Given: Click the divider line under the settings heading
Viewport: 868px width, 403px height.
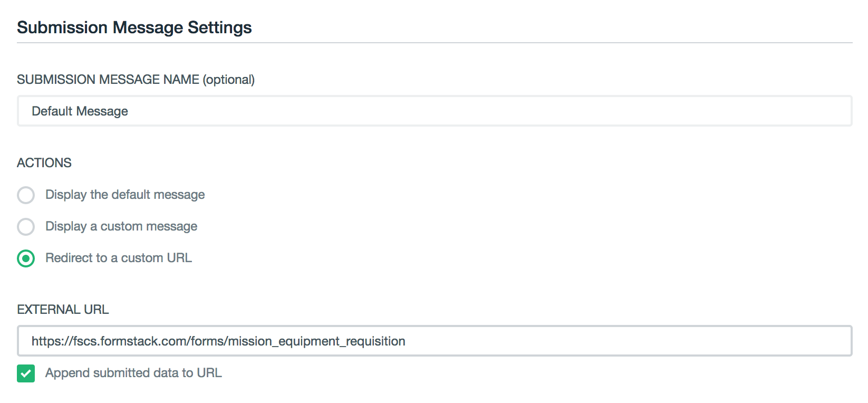Looking at the screenshot, I should pos(435,43).
